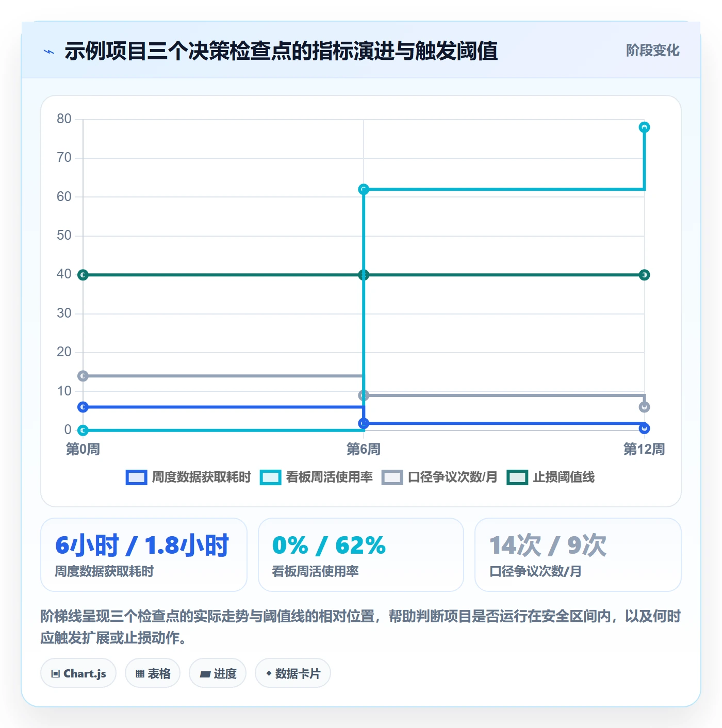
Task: Toggle the 止损阈值线 legend item
Action: tap(551, 477)
